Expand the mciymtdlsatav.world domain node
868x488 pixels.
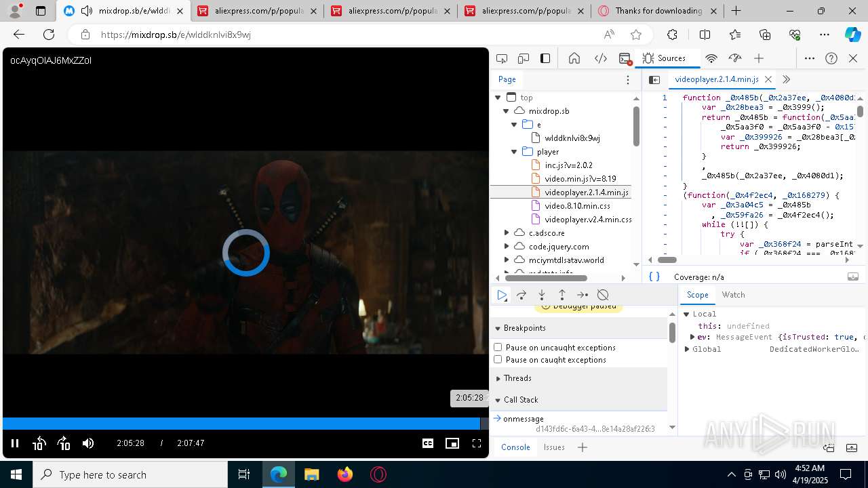(507, 260)
